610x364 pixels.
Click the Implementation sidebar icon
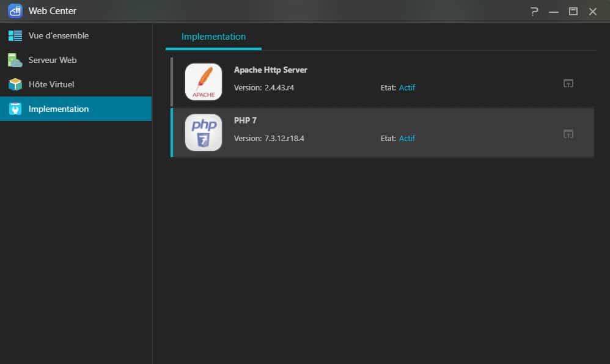[15, 109]
